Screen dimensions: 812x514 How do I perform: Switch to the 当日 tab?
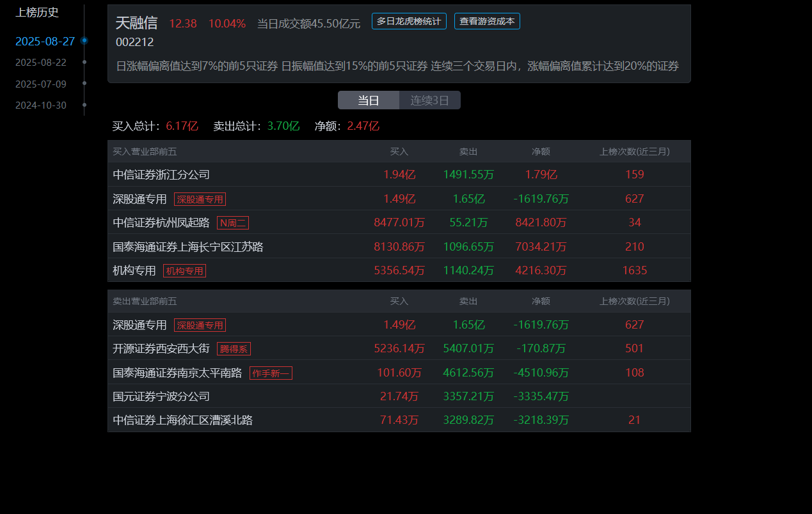[x=369, y=100]
